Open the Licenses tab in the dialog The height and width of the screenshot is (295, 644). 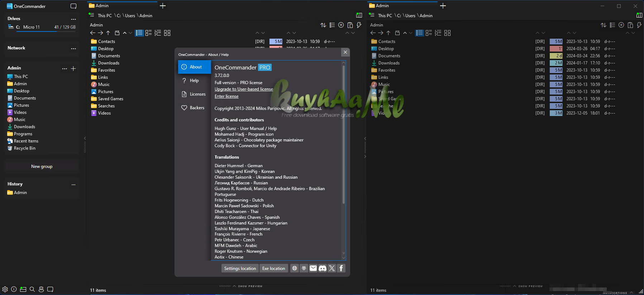pyautogui.click(x=195, y=94)
